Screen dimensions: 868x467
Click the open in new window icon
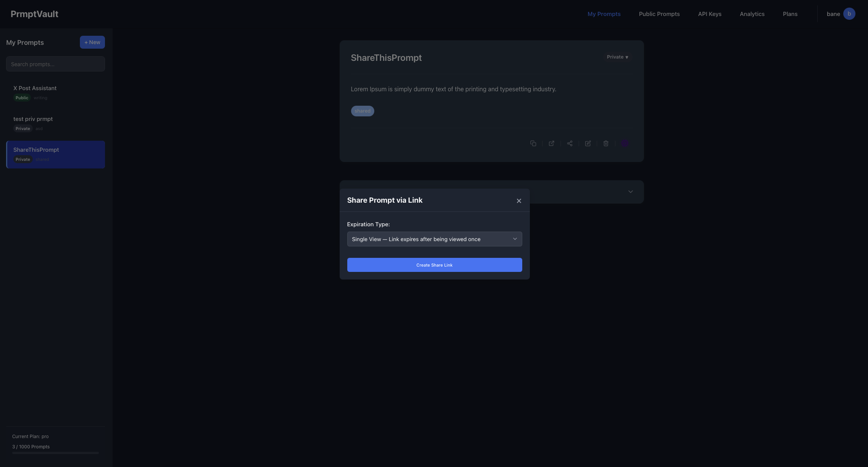pyautogui.click(x=551, y=143)
